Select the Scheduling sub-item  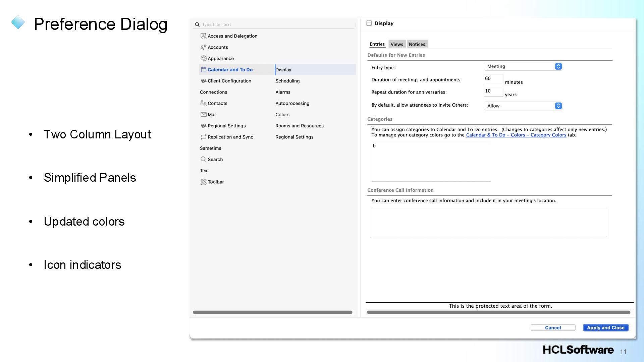(287, 81)
